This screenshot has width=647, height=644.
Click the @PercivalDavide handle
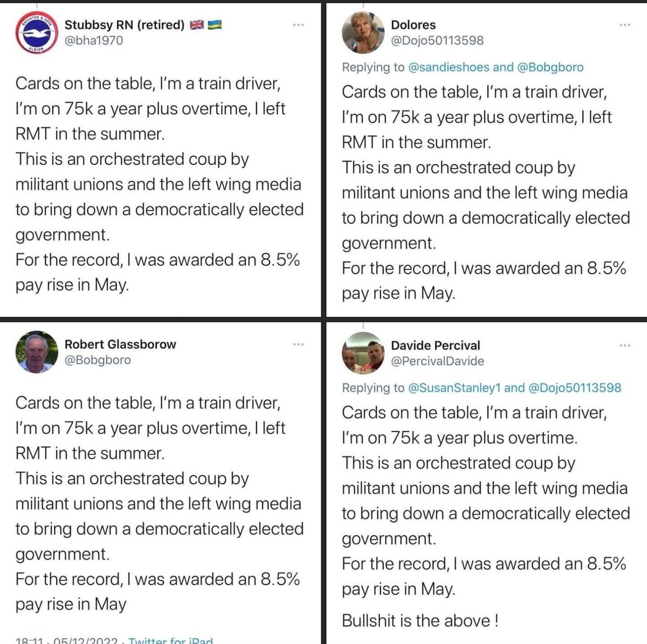[x=437, y=361]
